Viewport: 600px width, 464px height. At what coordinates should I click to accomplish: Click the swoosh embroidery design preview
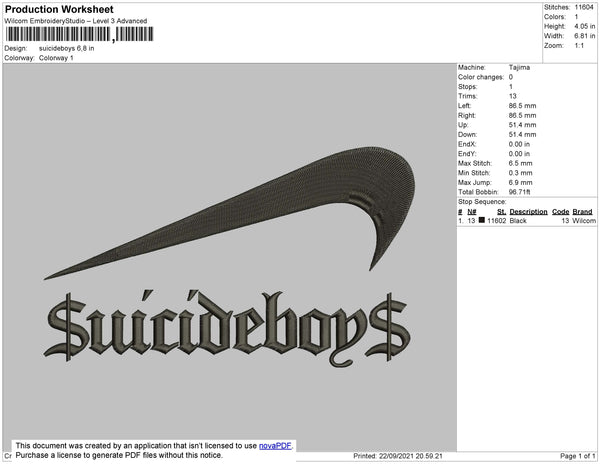click(x=230, y=212)
